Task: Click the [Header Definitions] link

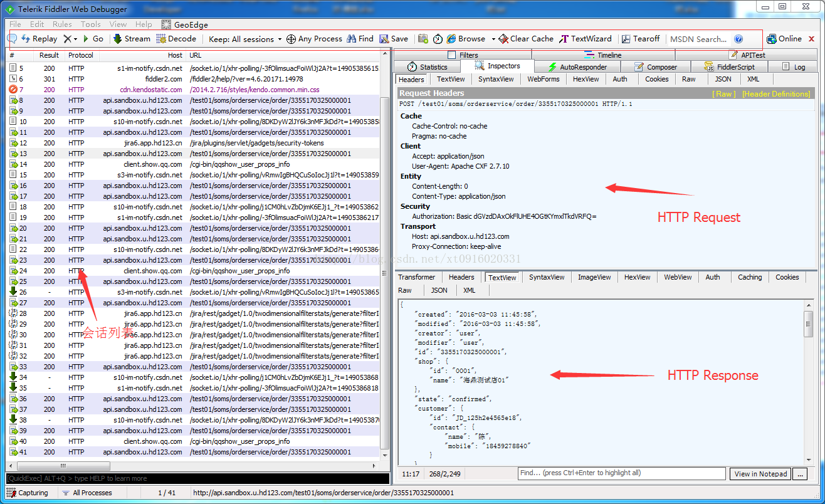Action: 776,93
